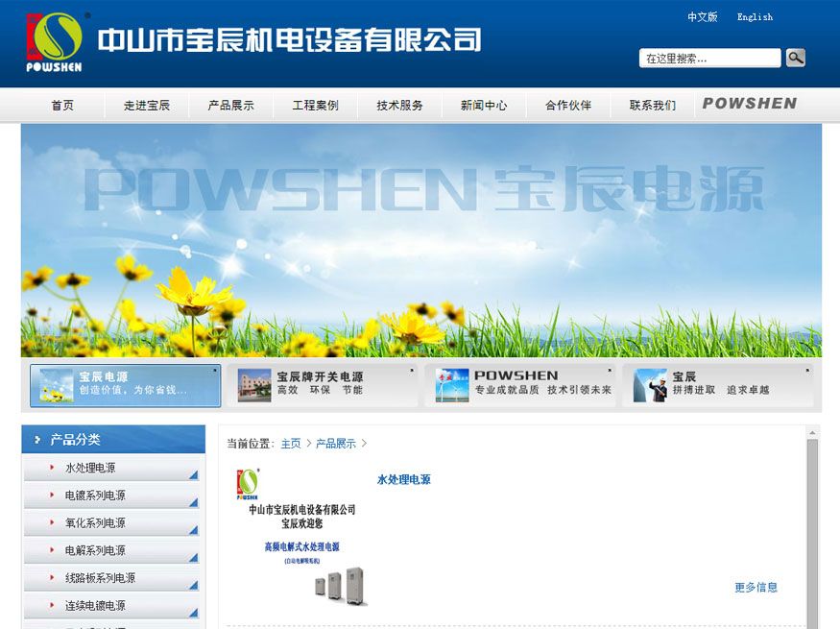Open the 水处理电源 product image
The height and width of the screenshot is (629, 840).
pyautogui.click(x=301, y=538)
